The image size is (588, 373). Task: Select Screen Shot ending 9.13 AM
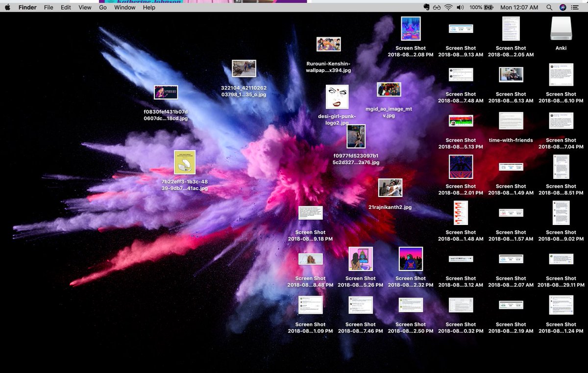(461, 28)
